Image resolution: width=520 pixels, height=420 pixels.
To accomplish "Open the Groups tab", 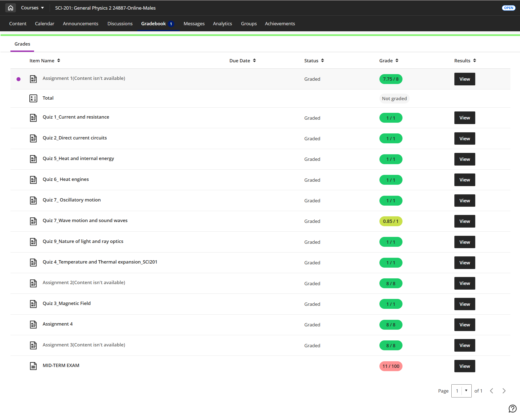I will [249, 24].
